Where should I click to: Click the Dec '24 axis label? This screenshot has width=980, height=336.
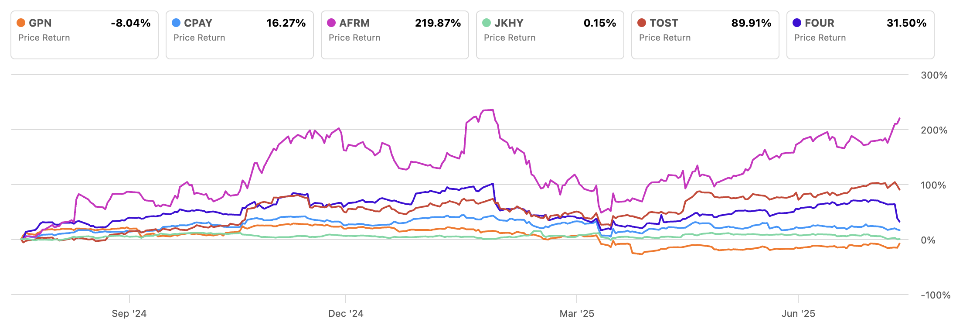[x=346, y=313]
